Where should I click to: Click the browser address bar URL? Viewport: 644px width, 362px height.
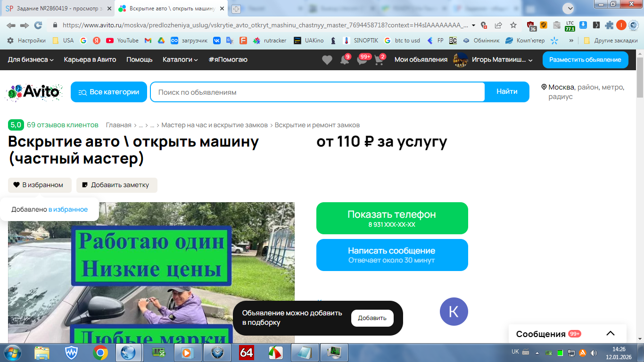[x=265, y=25]
